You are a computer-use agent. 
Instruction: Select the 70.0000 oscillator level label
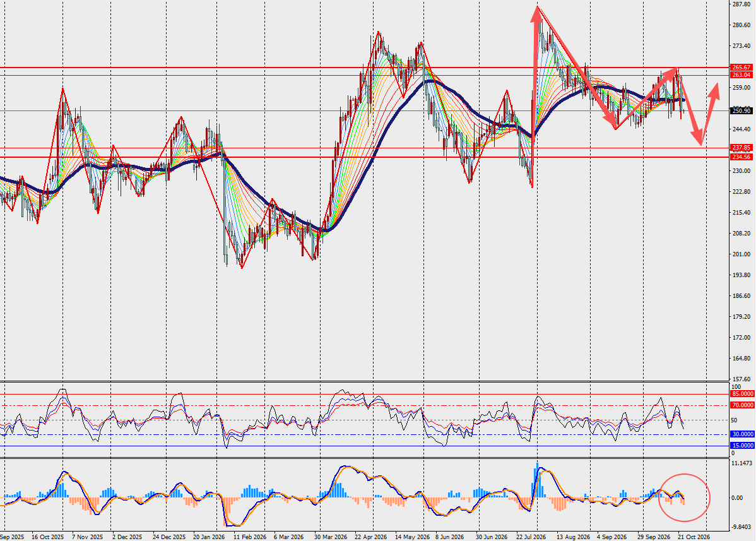743,405
